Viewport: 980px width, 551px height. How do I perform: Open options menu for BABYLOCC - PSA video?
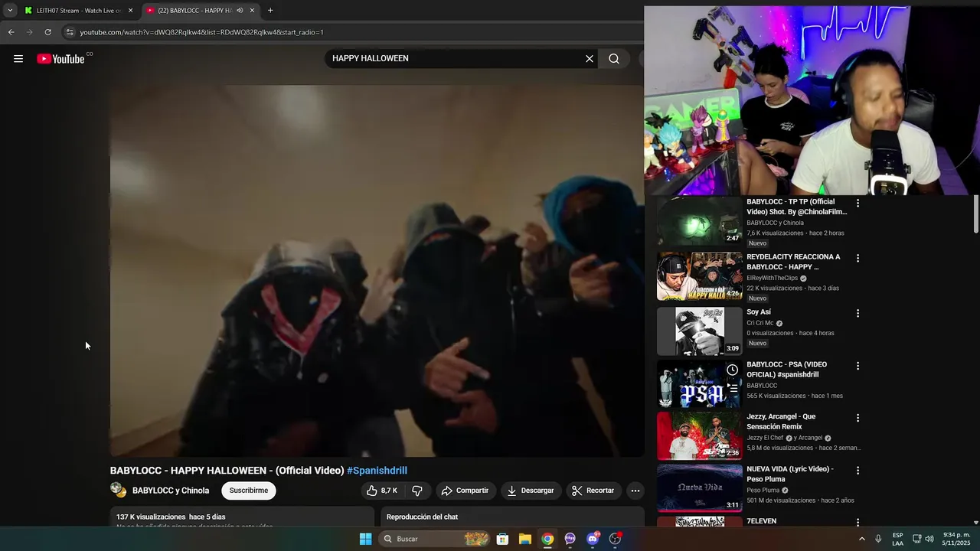(857, 367)
